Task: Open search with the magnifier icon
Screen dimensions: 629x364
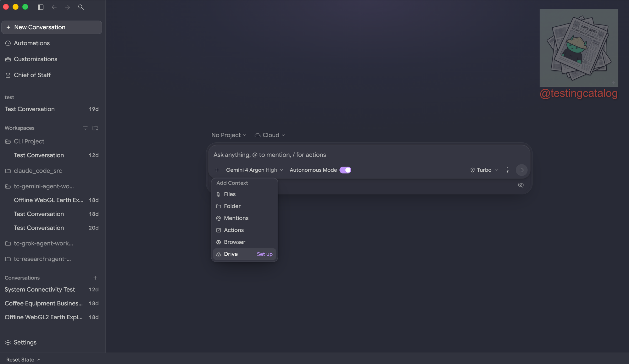Action: point(81,7)
